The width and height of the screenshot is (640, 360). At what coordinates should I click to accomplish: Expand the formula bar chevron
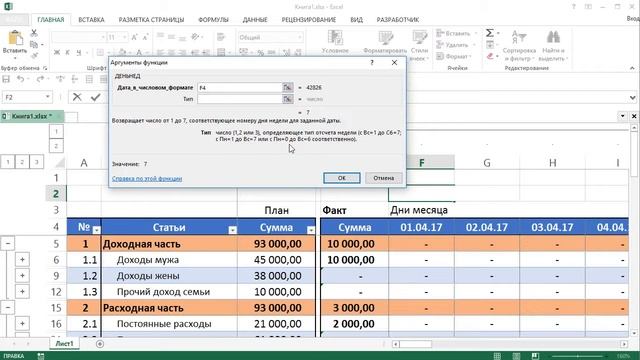pos(632,98)
